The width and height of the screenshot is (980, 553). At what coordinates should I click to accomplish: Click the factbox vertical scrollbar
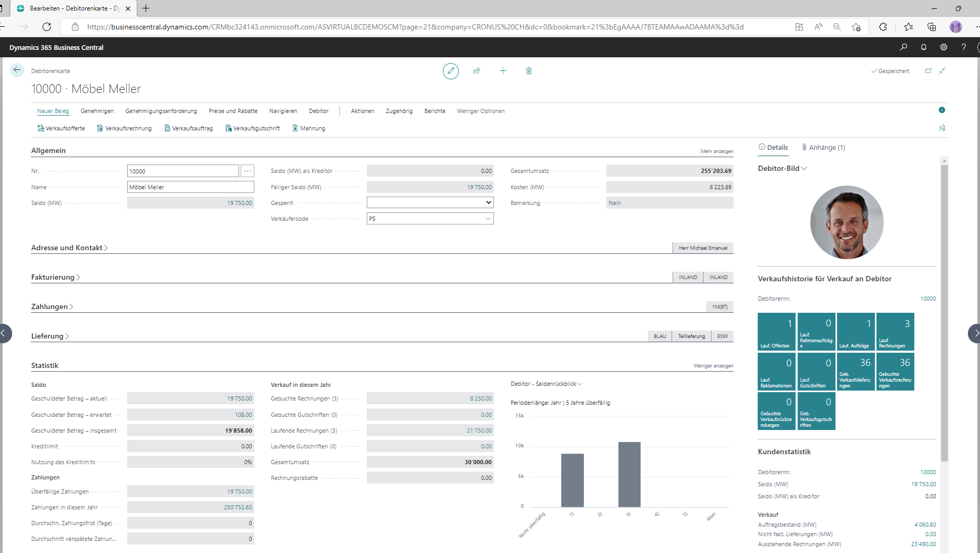[944, 313]
